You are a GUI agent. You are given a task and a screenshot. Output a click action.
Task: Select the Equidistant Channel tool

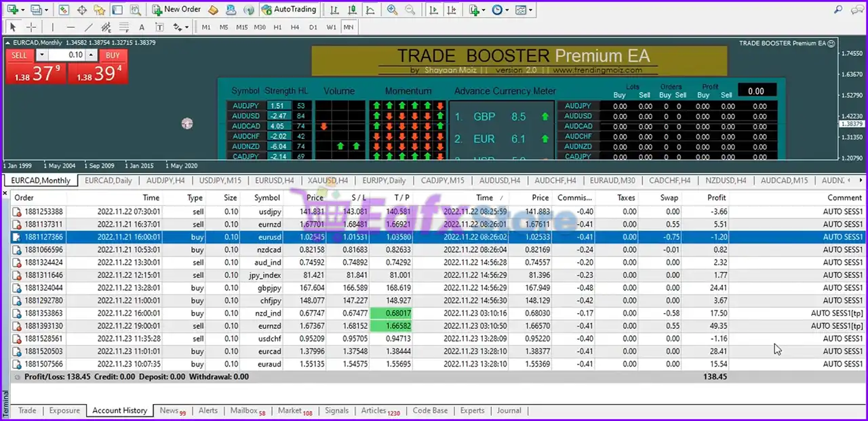coord(106,27)
